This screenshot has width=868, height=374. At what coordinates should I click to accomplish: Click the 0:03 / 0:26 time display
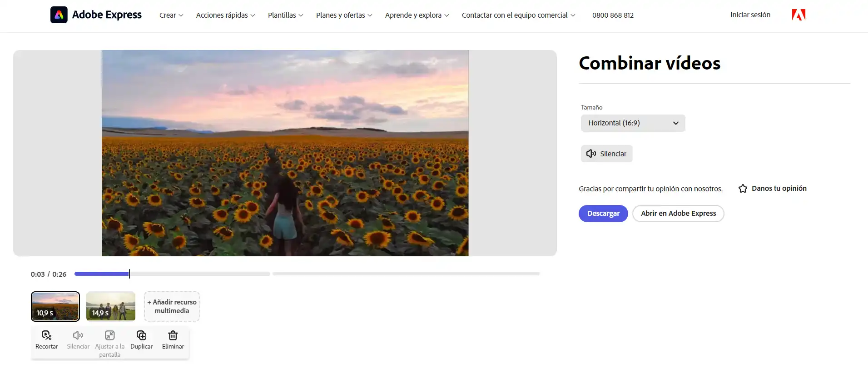click(49, 274)
